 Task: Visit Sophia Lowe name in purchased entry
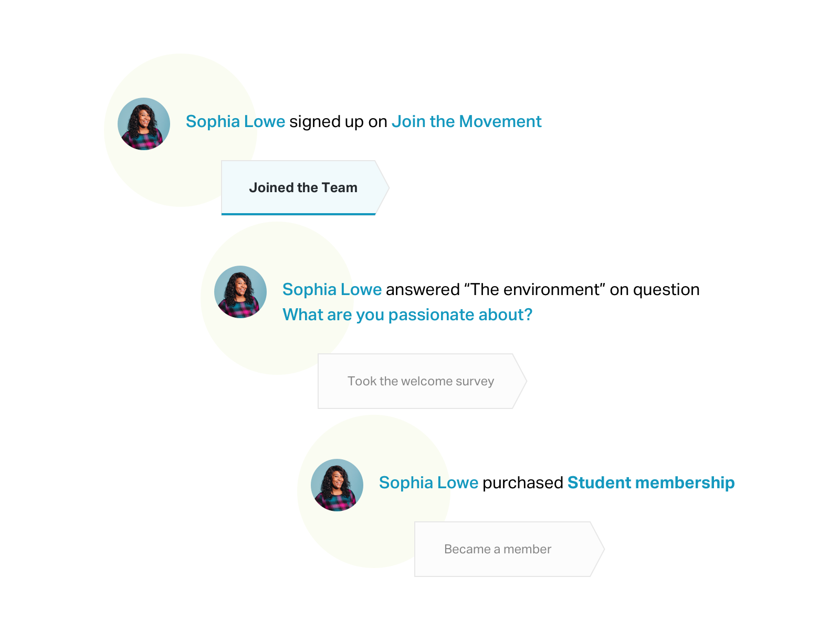(x=428, y=482)
